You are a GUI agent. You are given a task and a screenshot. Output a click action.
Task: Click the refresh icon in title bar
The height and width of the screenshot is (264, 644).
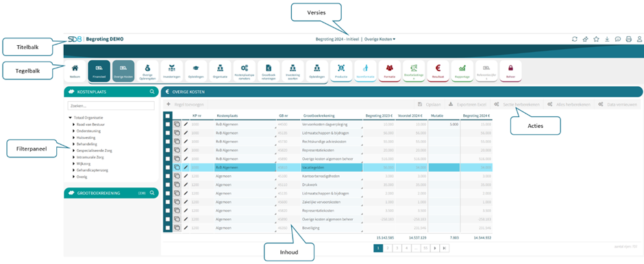[575, 39]
